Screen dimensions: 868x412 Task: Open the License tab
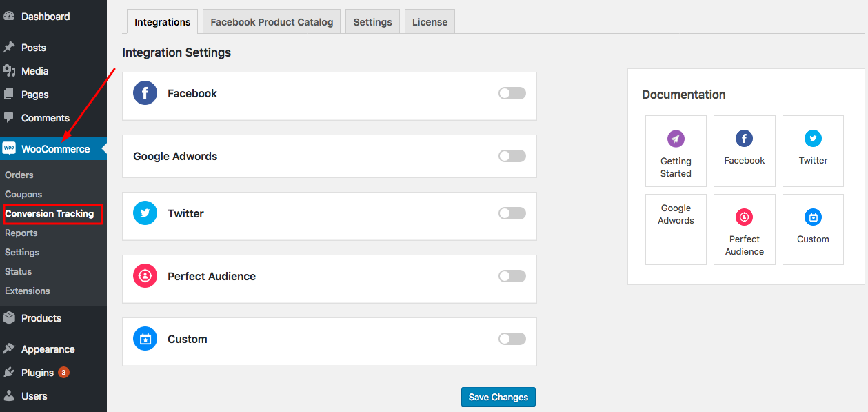(x=430, y=22)
